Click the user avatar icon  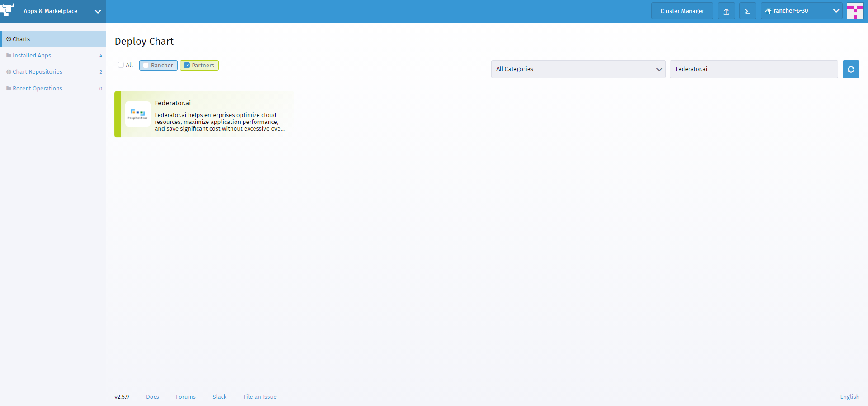pyautogui.click(x=855, y=11)
